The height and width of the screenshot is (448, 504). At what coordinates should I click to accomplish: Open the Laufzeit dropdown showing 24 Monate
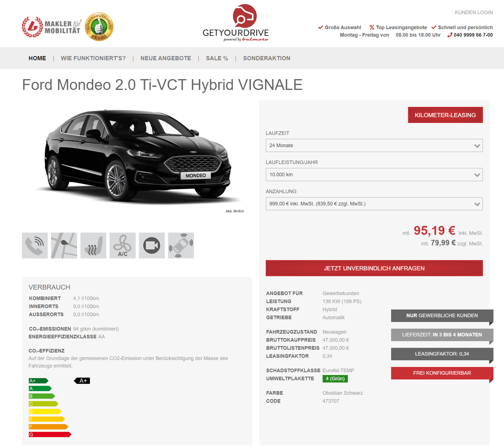click(x=374, y=145)
